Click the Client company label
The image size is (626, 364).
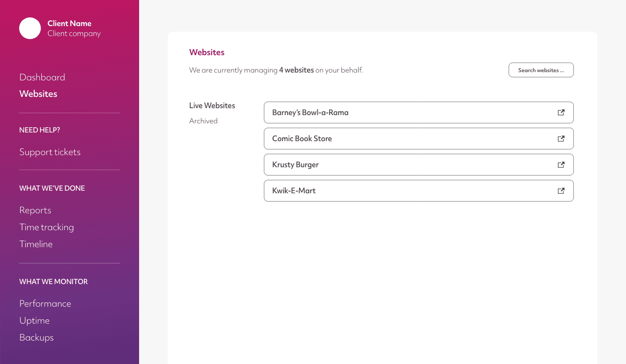pos(74,34)
